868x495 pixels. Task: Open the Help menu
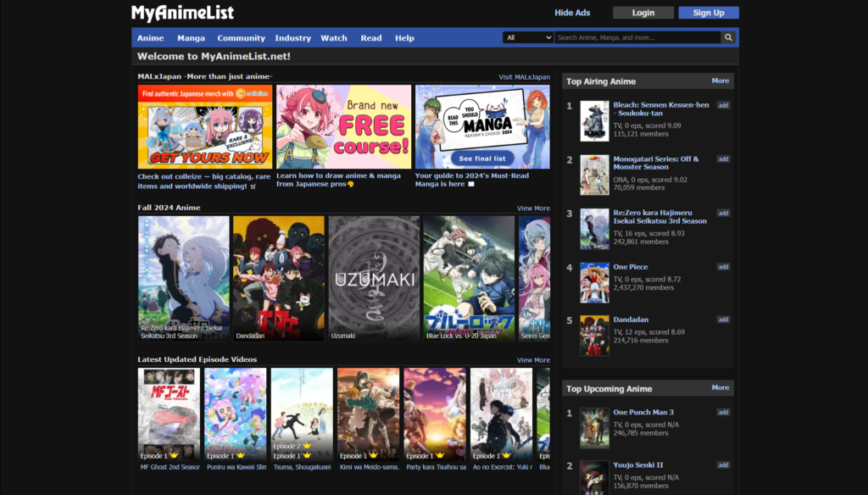coord(404,38)
